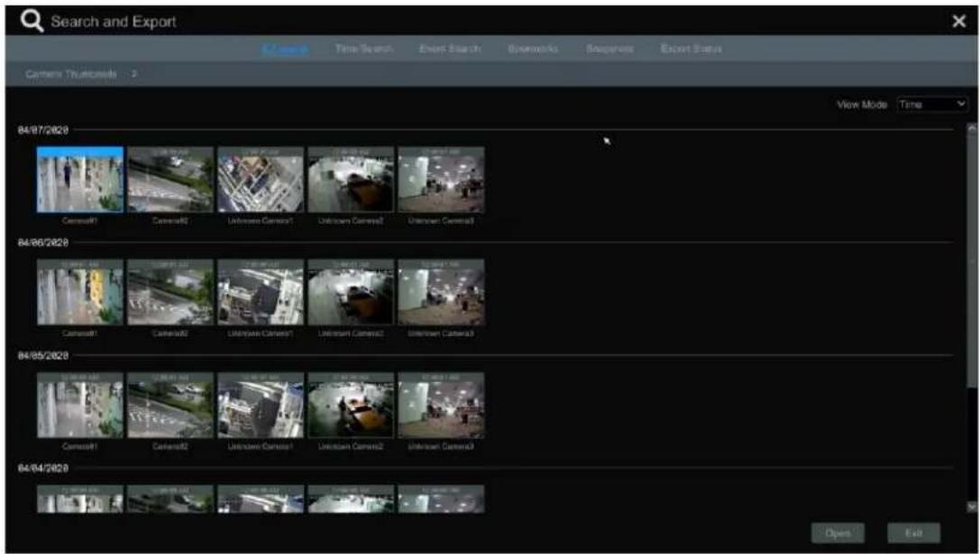The height and width of the screenshot is (554, 980).
Task: Click the vertical scrollbar thumb
Action: pos(971,259)
